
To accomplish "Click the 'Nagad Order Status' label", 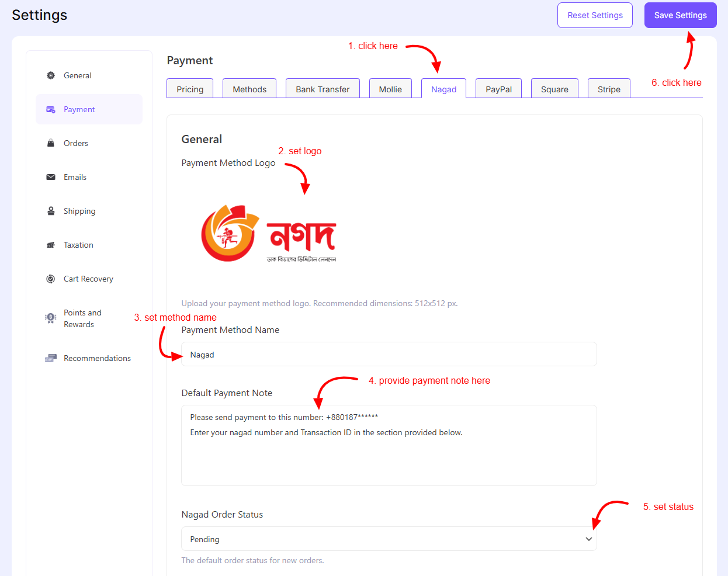I will click(222, 515).
